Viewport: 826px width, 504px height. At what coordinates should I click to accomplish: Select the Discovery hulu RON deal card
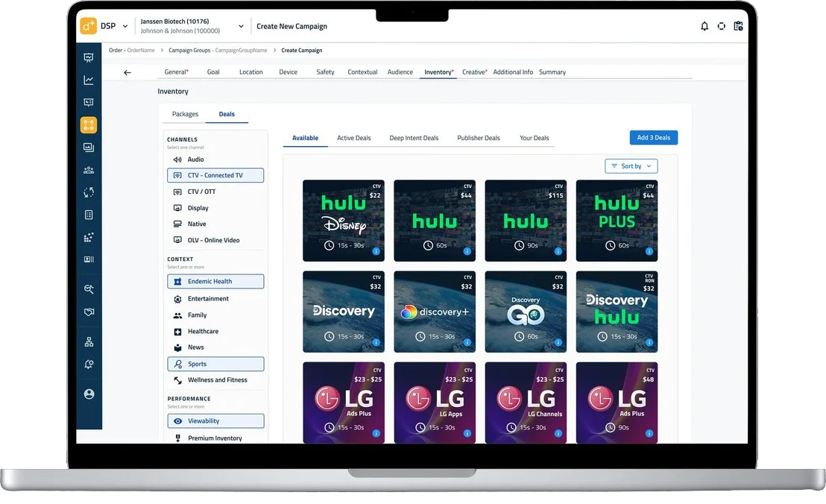tap(617, 312)
